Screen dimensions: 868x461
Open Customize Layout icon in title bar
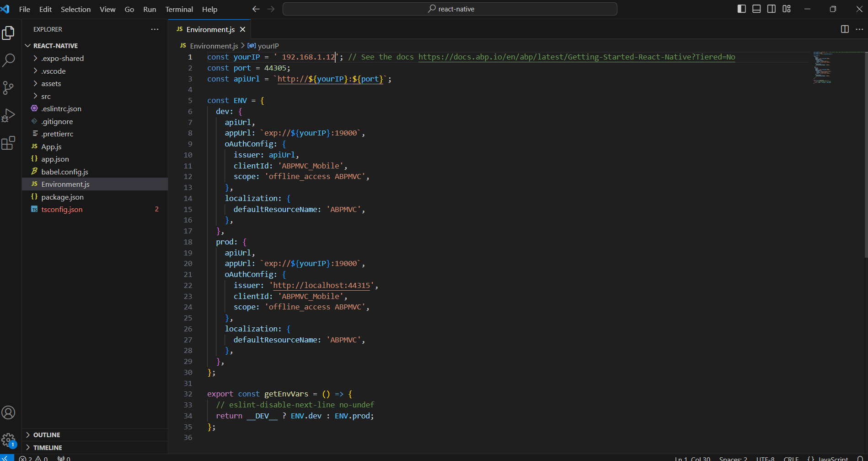pyautogui.click(x=787, y=9)
